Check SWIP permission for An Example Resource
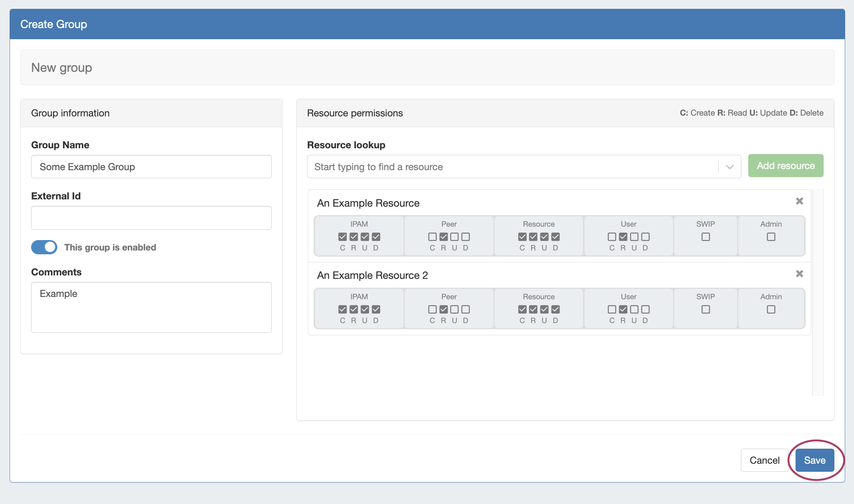Viewport: 854px width, 504px height. pos(706,237)
